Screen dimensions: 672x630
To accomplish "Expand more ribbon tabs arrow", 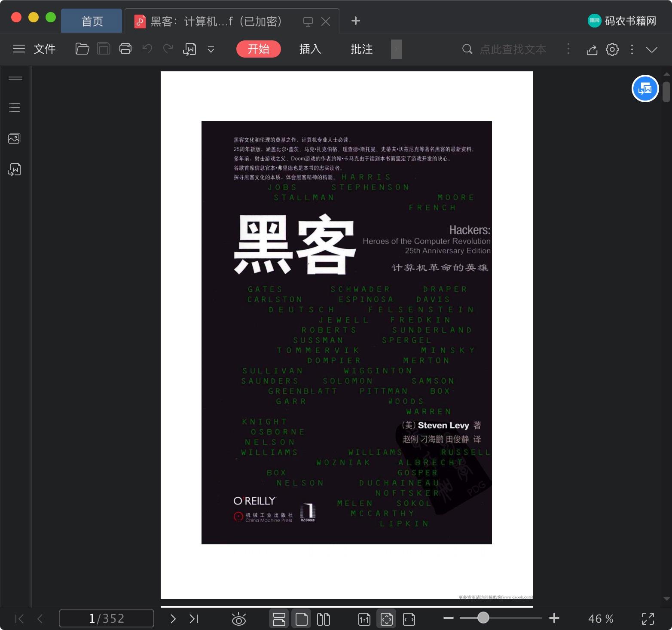I will coord(397,49).
